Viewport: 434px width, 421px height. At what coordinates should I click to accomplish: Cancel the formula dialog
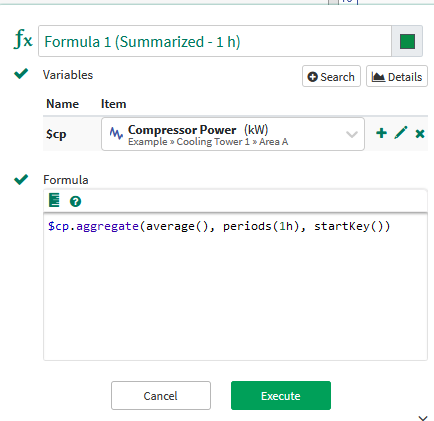click(x=161, y=395)
